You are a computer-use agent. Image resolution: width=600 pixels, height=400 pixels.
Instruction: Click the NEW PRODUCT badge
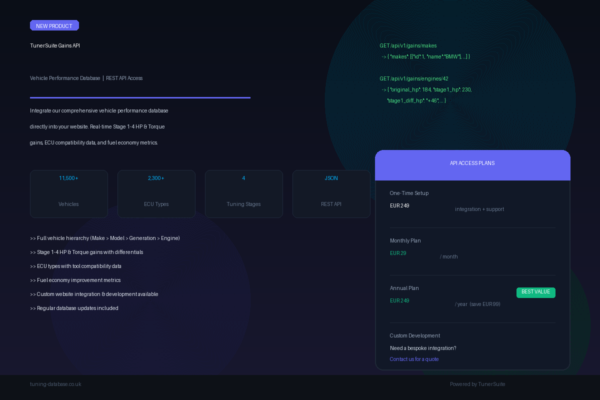pyautogui.click(x=54, y=26)
